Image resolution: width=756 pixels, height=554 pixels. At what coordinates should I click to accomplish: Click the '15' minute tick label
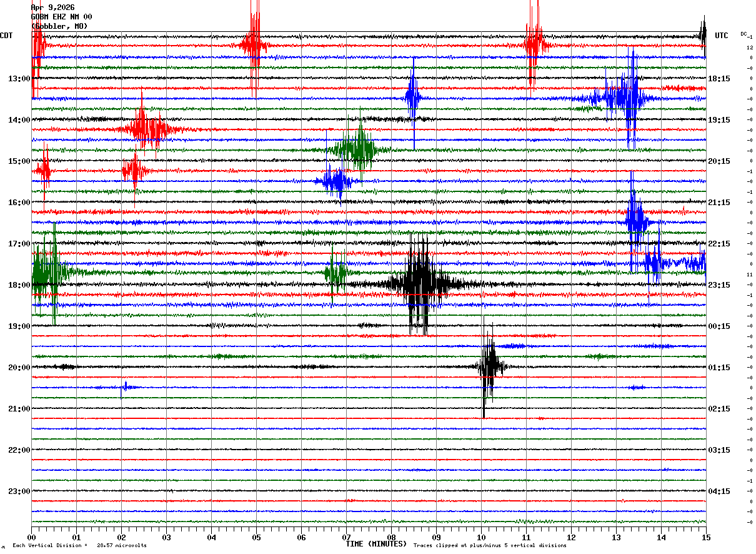pos(705,537)
